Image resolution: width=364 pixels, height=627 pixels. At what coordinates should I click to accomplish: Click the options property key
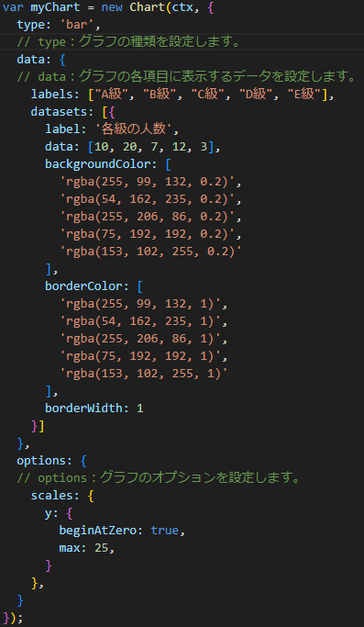point(41,461)
